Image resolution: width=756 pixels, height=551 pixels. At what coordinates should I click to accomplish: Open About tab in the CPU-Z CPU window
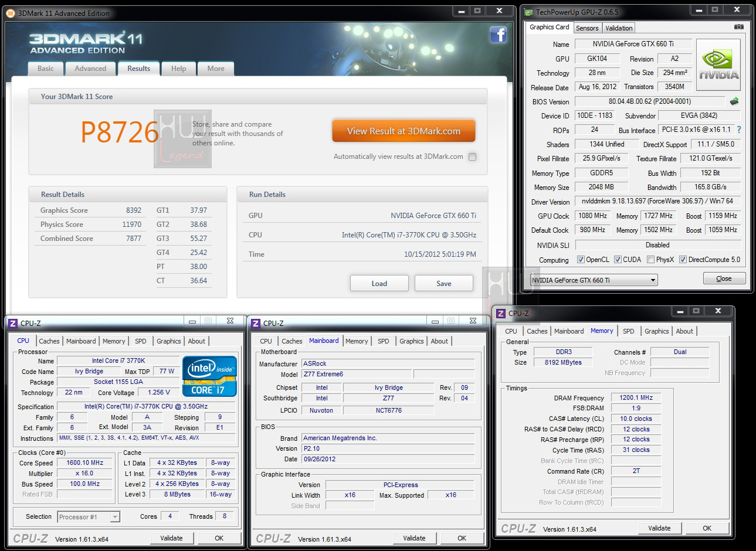point(196,341)
